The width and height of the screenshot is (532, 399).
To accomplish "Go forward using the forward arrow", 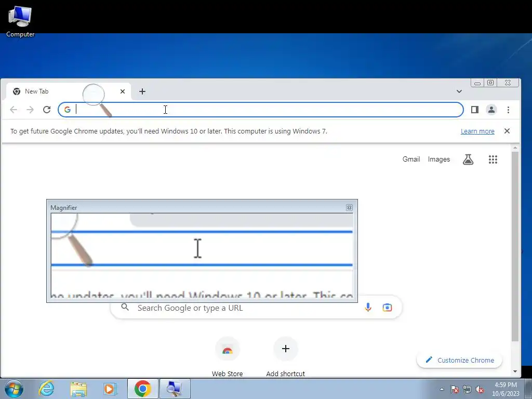I will [x=30, y=110].
